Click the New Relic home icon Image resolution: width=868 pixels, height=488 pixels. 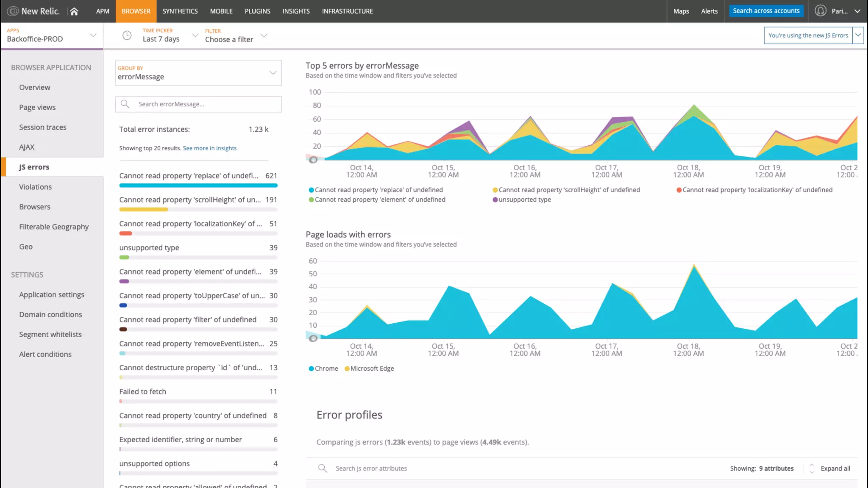click(x=74, y=11)
